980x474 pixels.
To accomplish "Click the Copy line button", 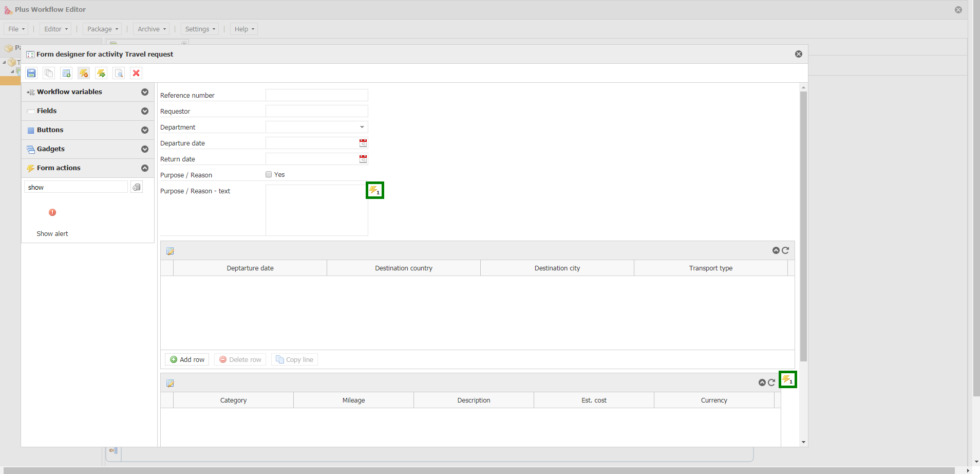I will click(294, 359).
